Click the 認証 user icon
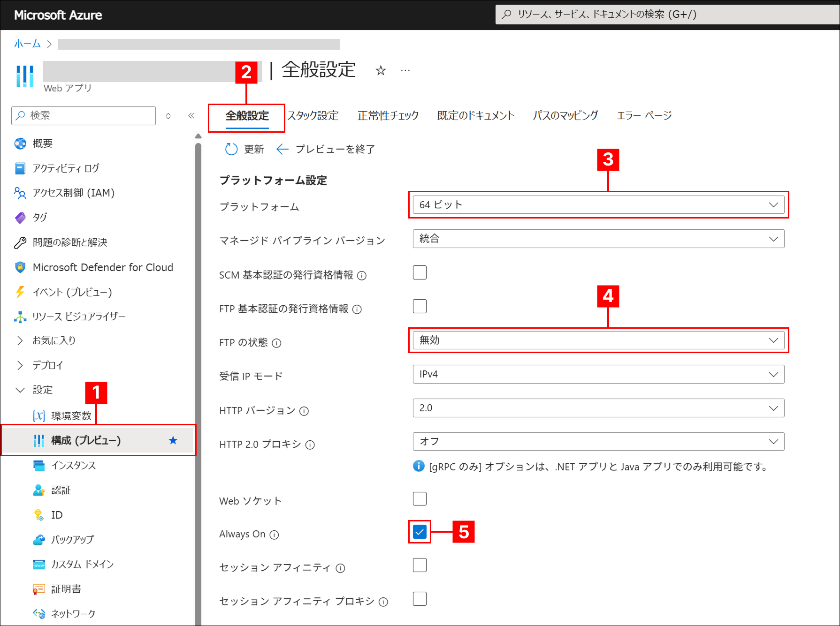This screenshot has width=840, height=626. [x=39, y=490]
